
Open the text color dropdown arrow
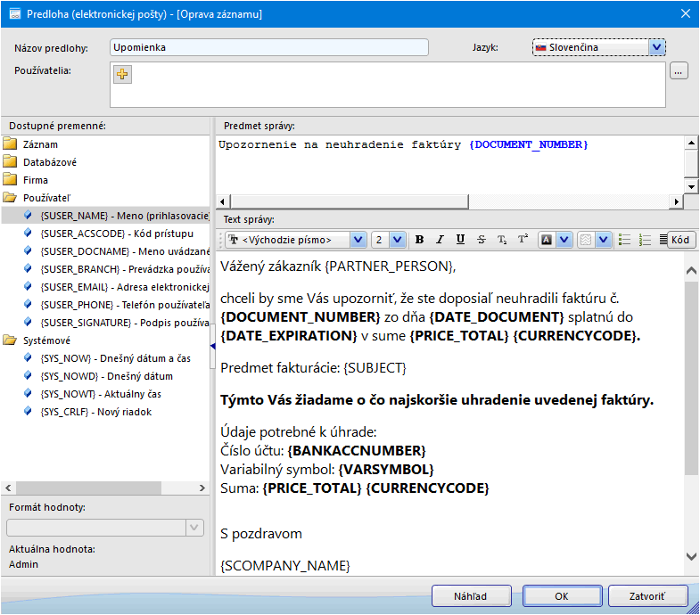point(565,240)
